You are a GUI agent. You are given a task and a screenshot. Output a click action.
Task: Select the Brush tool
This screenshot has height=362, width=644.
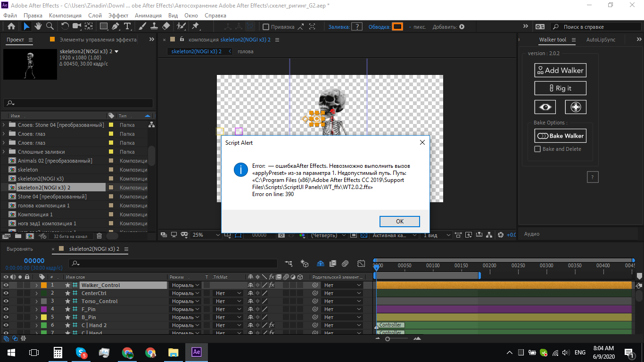click(143, 26)
